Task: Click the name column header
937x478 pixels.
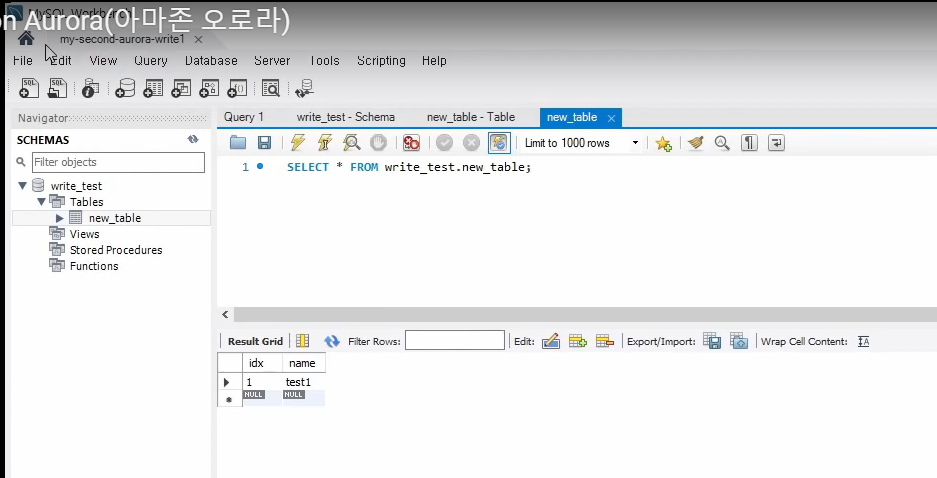Action: pyautogui.click(x=302, y=363)
